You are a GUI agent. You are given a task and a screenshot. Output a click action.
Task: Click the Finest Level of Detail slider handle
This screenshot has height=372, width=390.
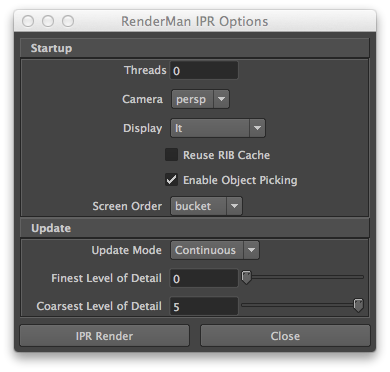tap(246, 277)
